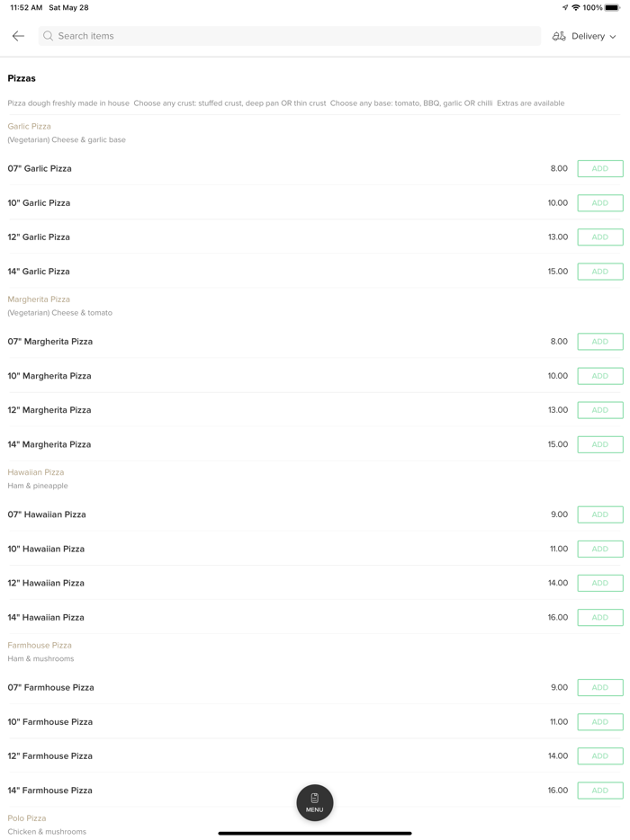This screenshot has height=840, width=630.
Task: Tap the location arrow status icon
Action: pos(565,8)
